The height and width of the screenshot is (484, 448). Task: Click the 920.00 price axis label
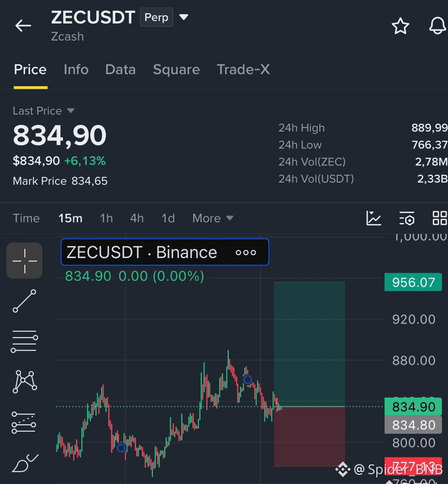(414, 319)
